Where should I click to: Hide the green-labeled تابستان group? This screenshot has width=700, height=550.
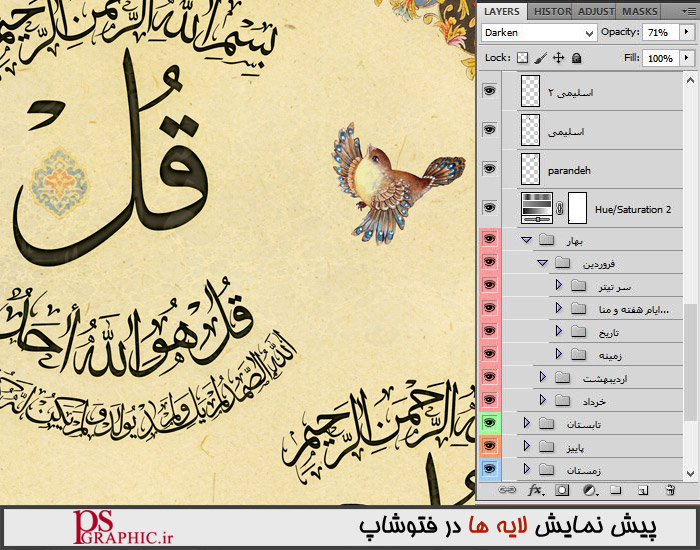[x=490, y=423]
